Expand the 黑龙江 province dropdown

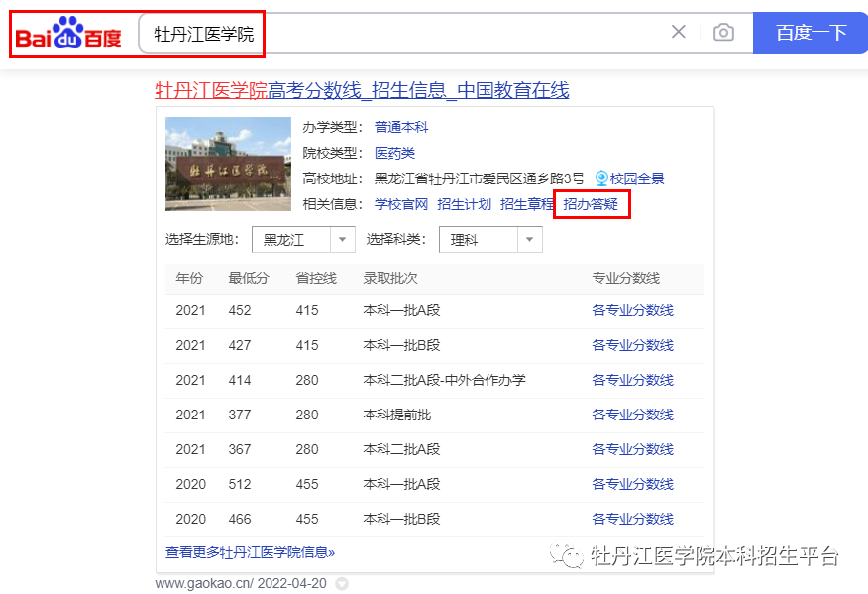[342, 240]
